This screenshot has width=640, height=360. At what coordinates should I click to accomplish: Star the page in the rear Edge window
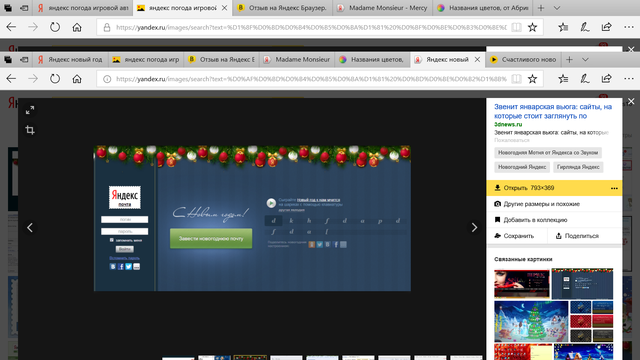532,27
